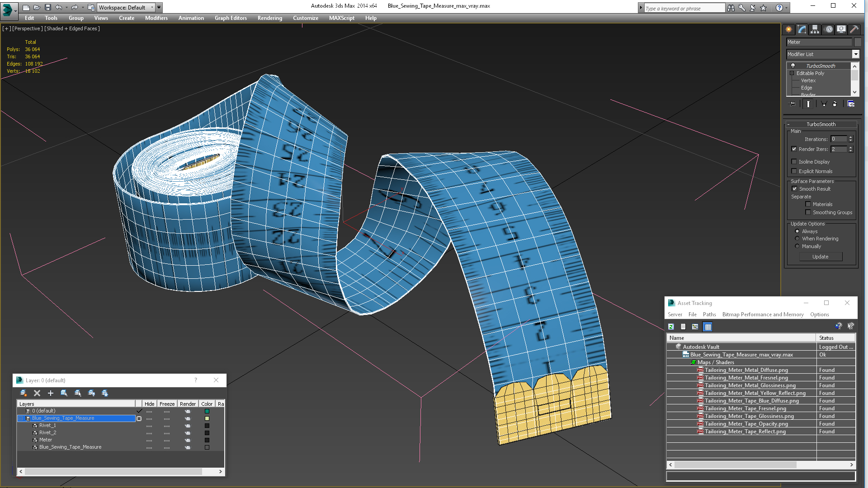Open the Modifiers menu
Image resolution: width=868 pixels, height=488 pixels.
tap(156, 18)
